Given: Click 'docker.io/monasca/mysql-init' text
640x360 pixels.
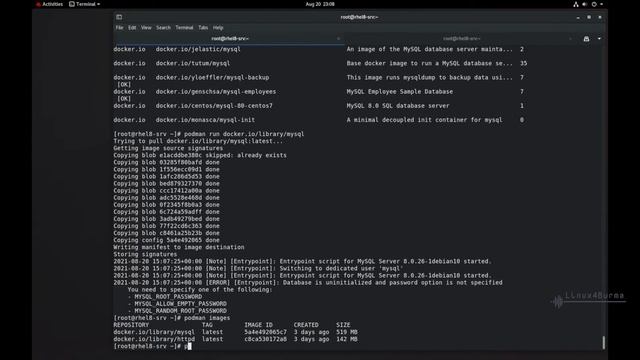Looking at the screenshot, I should pyautogui.click(x=205, y=120).
